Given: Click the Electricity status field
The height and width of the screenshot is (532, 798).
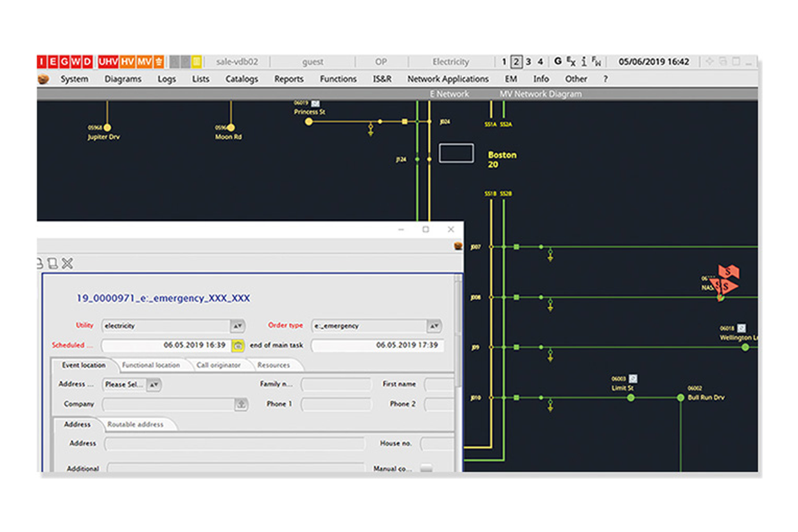Looking at the screenshot, I should click(451, 62).
